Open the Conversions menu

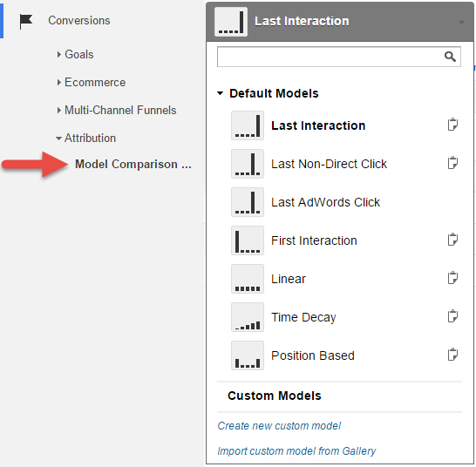pos(79,21)
